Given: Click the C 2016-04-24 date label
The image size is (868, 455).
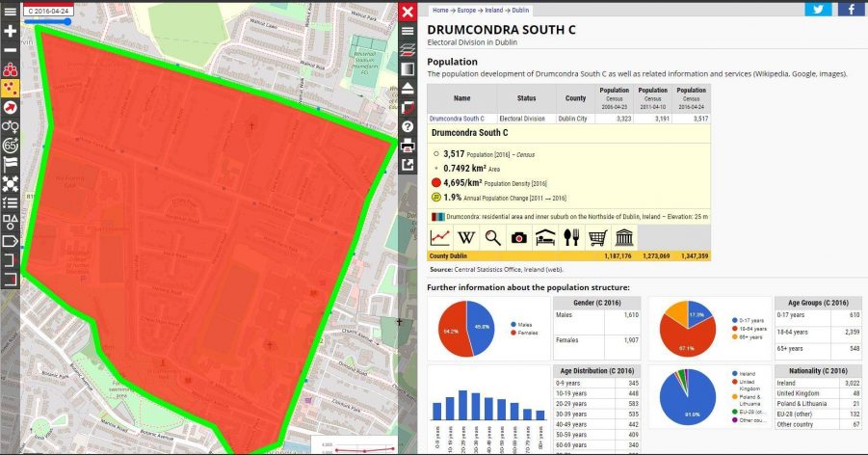Looking at the screenshot, I should (48, 11).
